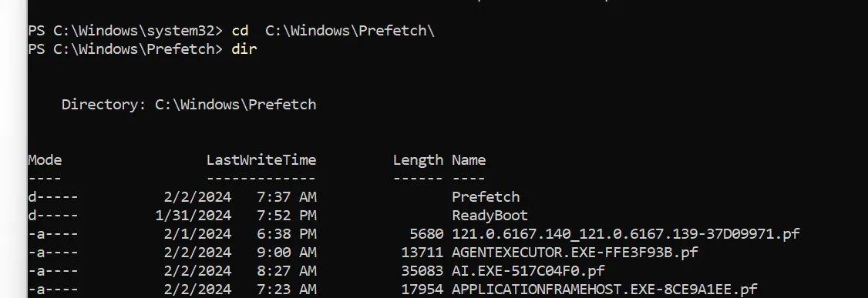Image resolution: width=868 pixels, height=298 pixels.
Task: Click the file length value 5680
Action: pyautogui.click(x=427, y=234)
